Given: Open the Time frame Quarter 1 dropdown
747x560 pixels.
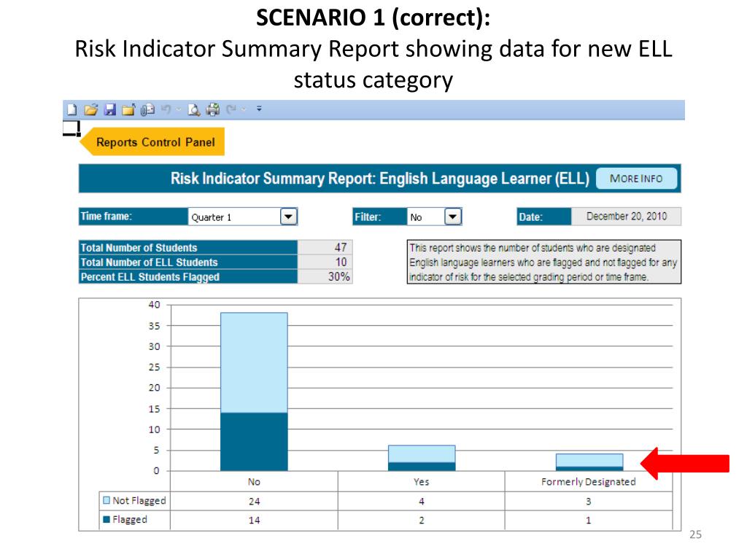Looking at the screenshot, I should (x=288, y=217).
